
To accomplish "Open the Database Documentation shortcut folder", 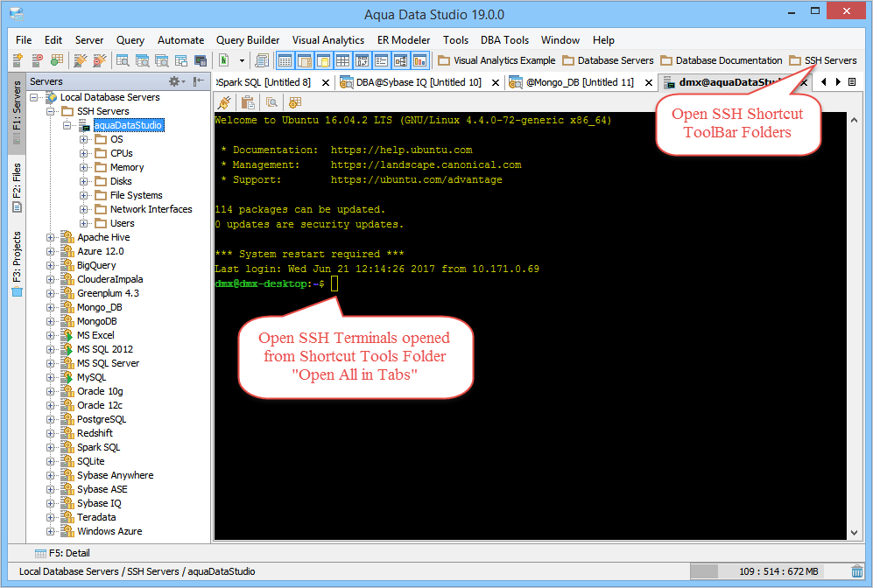I will pyautogui.click(x=721, y=60).
